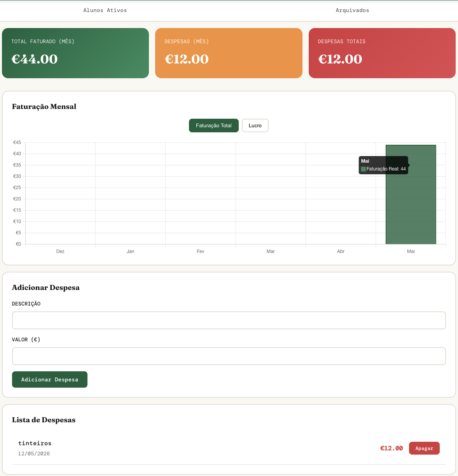Click the Adicionar Despesa section heading

pos(46,288)
